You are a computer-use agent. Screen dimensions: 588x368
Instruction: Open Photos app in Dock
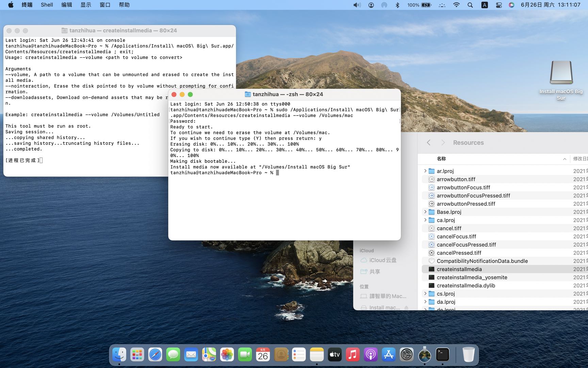tap(227, 355)
